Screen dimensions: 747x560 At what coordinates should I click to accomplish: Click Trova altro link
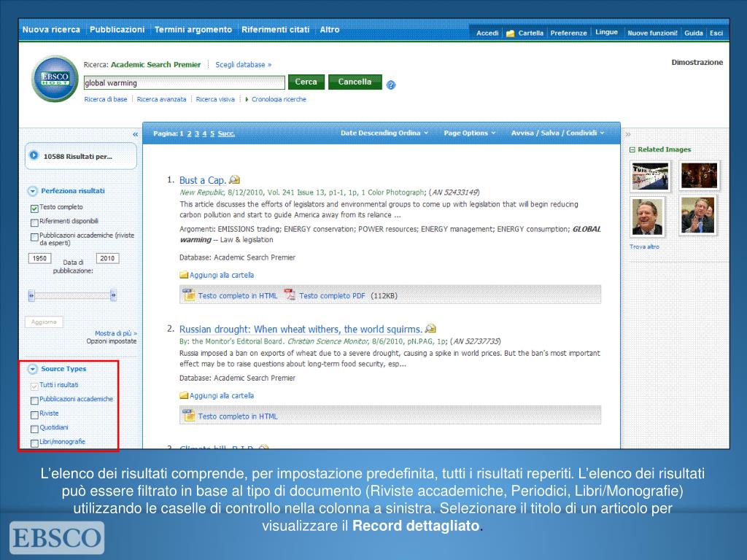pyautogui.click(x=645, y=246)
